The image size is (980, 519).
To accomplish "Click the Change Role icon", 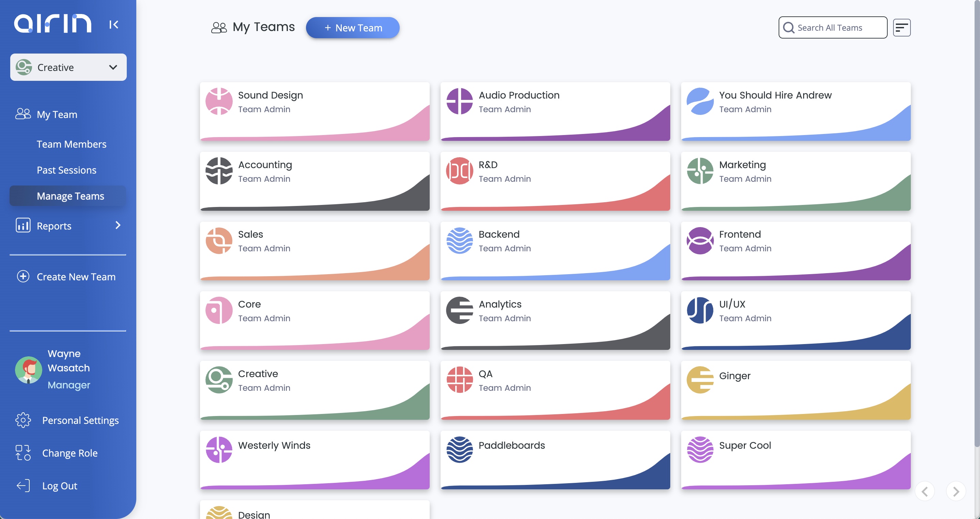I will (x=23, y=453).
